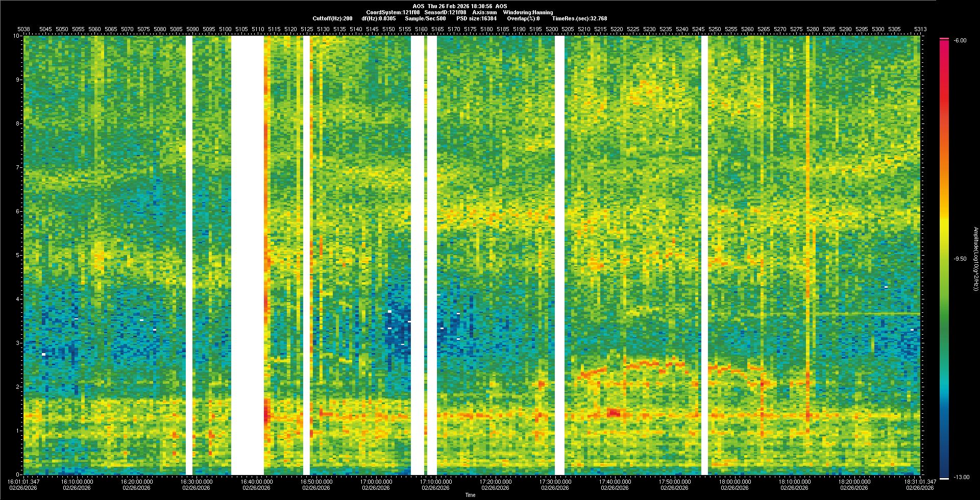This screenshot has height=500, width=980.
Task: Click the top axis label 5135
Action: click(x=339, y=29)
